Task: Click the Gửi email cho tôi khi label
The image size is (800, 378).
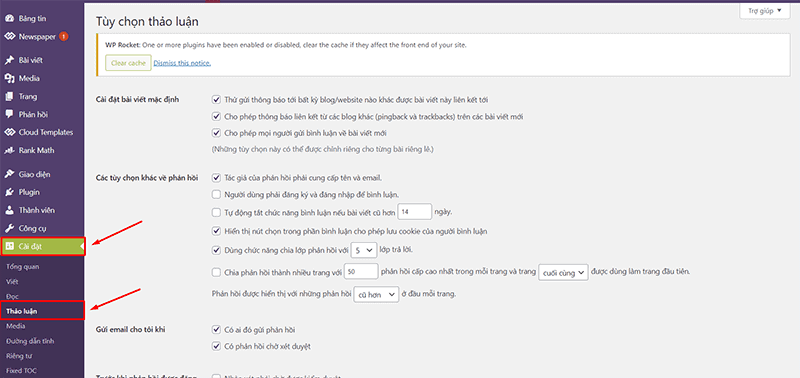Action: click(x=130, y=330)
